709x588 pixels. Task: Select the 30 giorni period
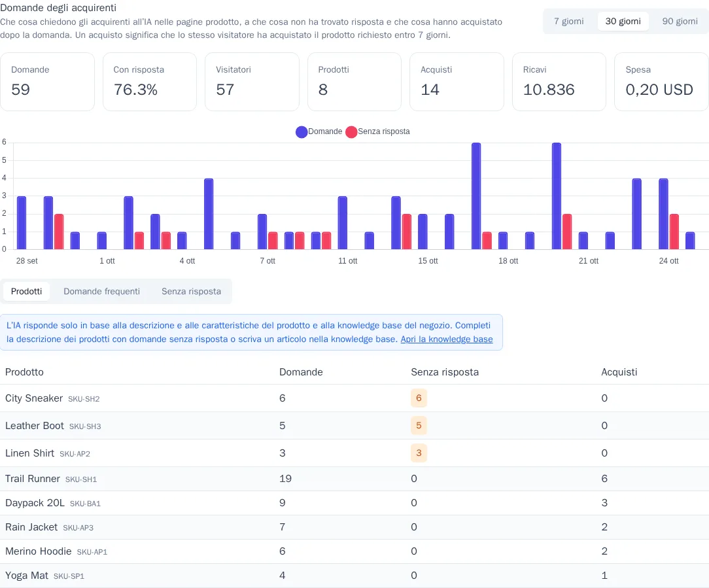tap(623, 22)
